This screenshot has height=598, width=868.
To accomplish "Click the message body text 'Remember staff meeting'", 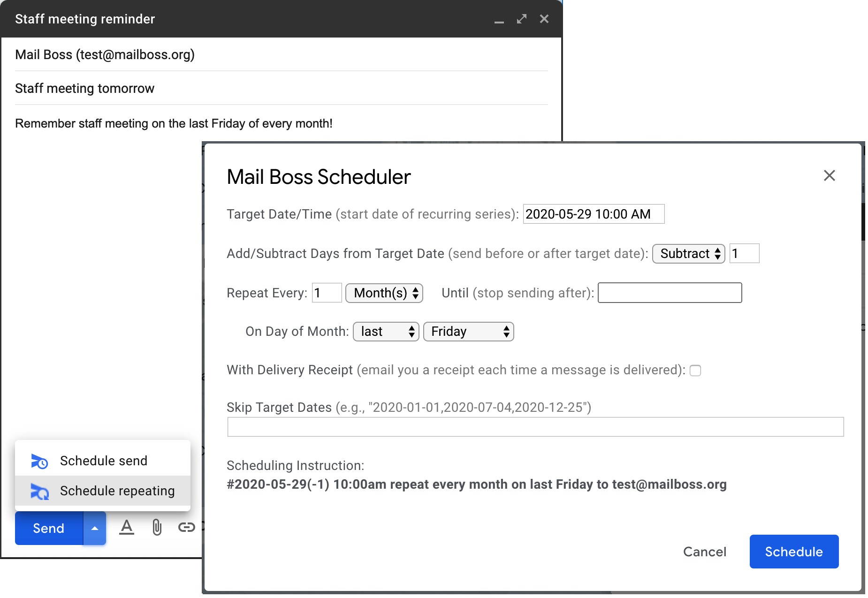I will click(x=82, y=123).
